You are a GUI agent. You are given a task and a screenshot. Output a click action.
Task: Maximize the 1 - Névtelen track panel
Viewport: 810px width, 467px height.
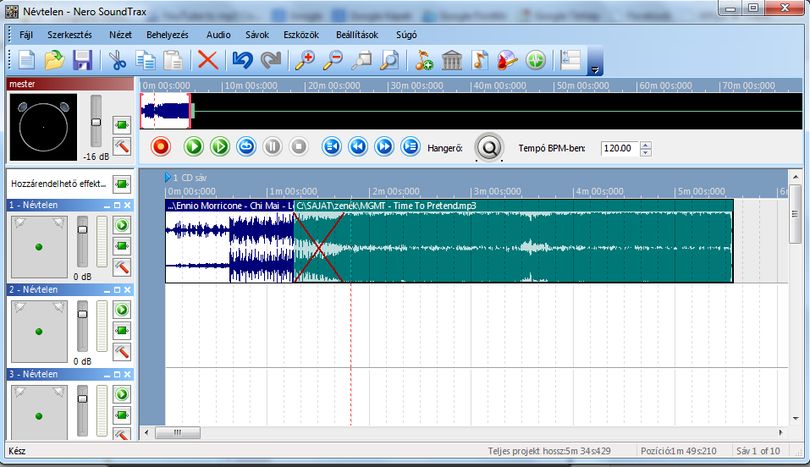pos(117,206)
